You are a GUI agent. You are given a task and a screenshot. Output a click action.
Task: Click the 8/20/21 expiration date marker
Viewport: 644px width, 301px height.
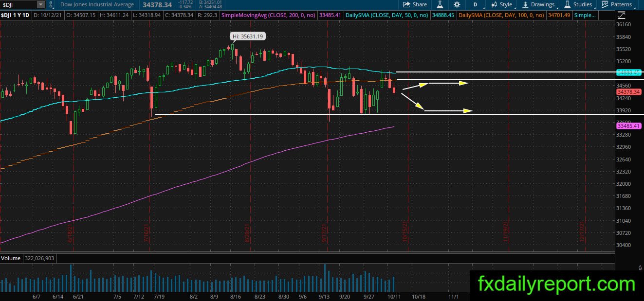[x=247, y=231]
